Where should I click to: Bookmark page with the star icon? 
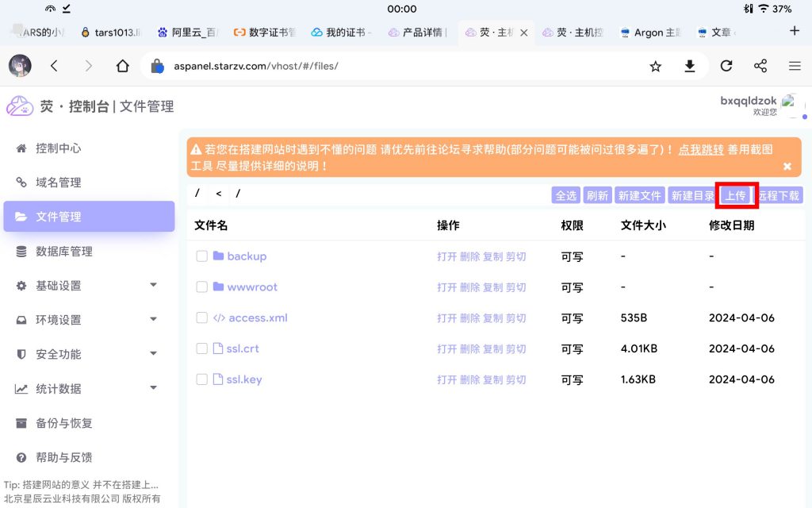pyautogui.click(x=655, y=66)
